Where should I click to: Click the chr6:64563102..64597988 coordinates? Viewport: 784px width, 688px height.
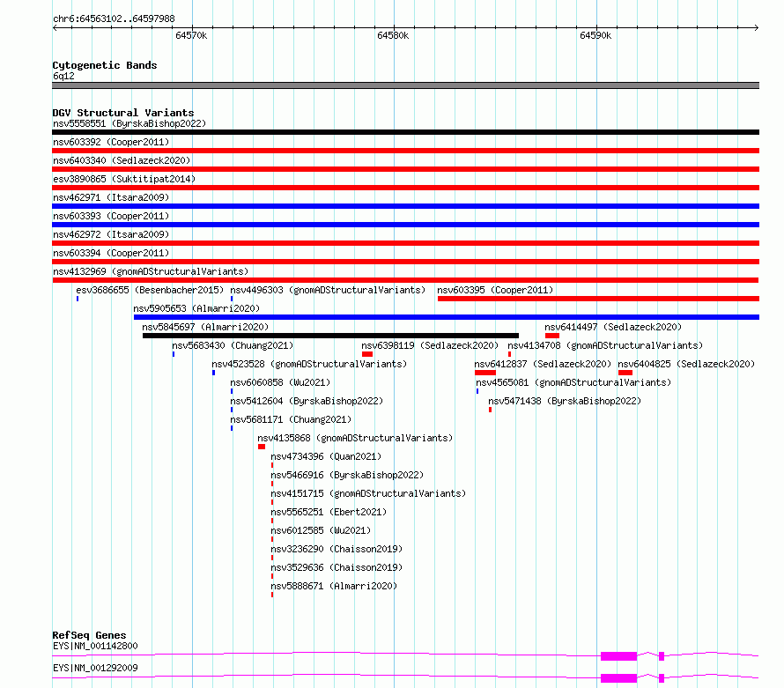(114, 18)
